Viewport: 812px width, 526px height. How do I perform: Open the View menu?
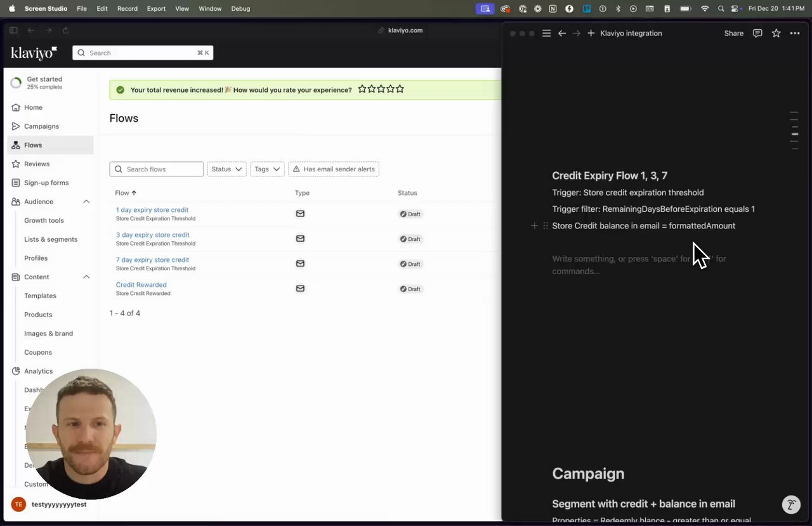182,9
